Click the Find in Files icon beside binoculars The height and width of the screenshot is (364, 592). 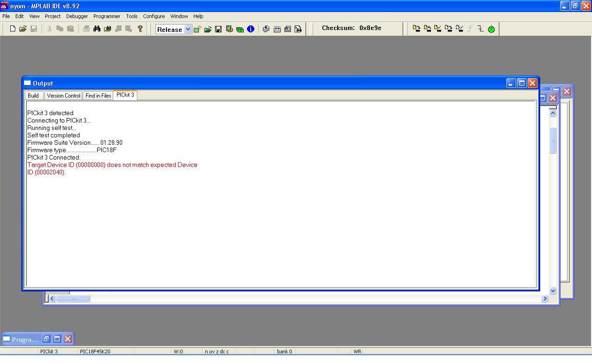coord(107,29)
